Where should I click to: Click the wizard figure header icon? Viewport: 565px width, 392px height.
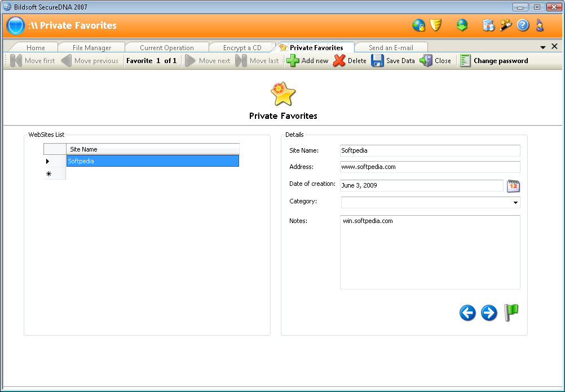point(540,25)
